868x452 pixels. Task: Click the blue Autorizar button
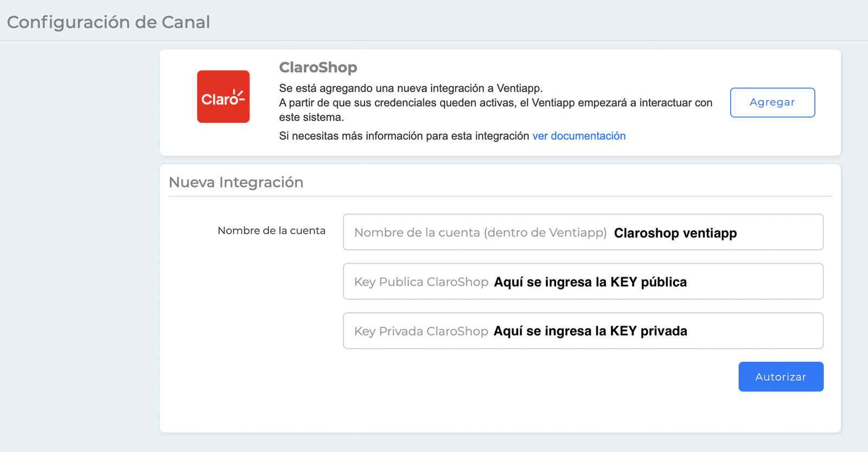[781, 377]
